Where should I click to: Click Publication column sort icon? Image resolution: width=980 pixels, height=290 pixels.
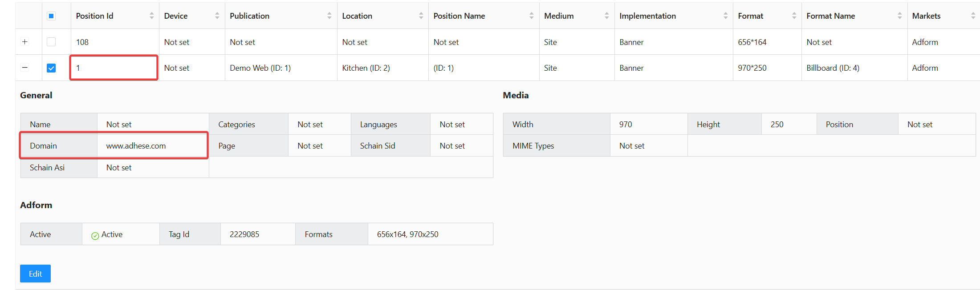click(x=329, y=16)
